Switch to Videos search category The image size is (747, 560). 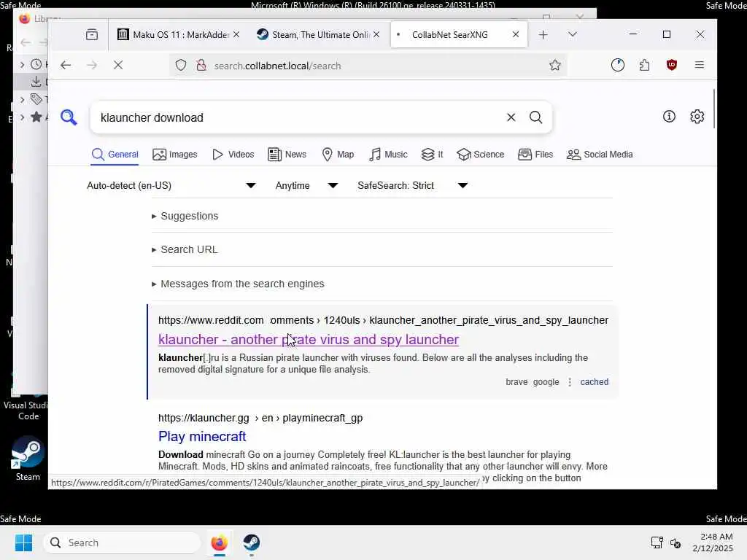tap(233, 155)
